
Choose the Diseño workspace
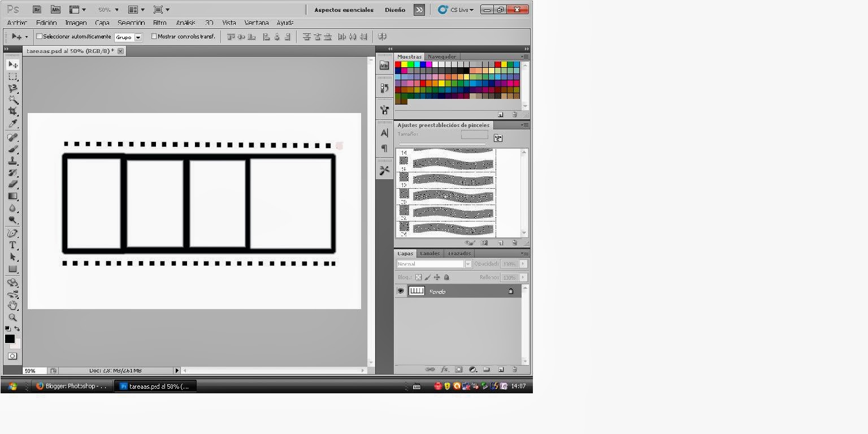click(x=395, y=10)
